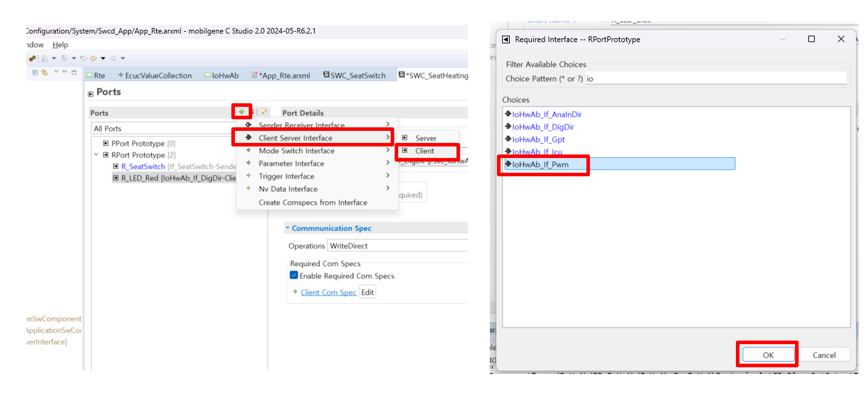
Task: Select IoHwAb_If_Pwm in the Choices list
Action: tap(540, 164)
